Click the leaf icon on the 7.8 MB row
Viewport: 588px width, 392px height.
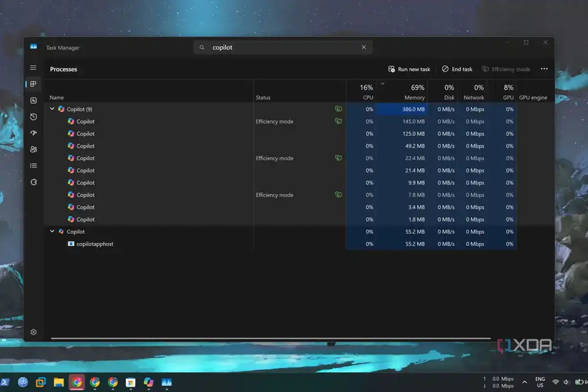pyautogui.click(x=338, y=195)
